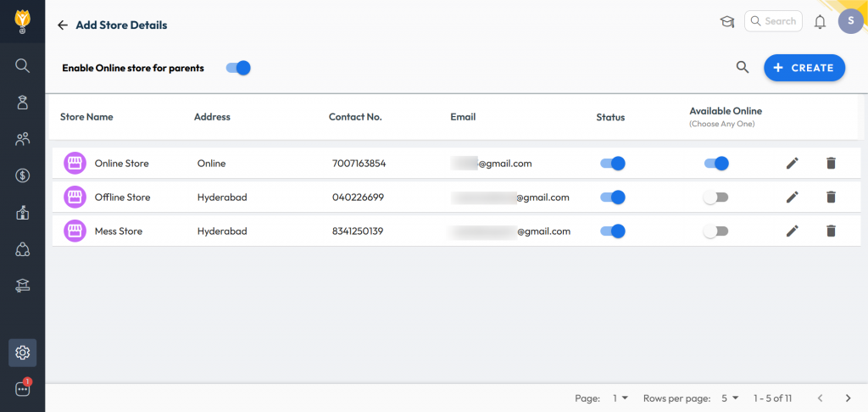
Task: Go to next page of stores
Action: [x=848, y=398]
